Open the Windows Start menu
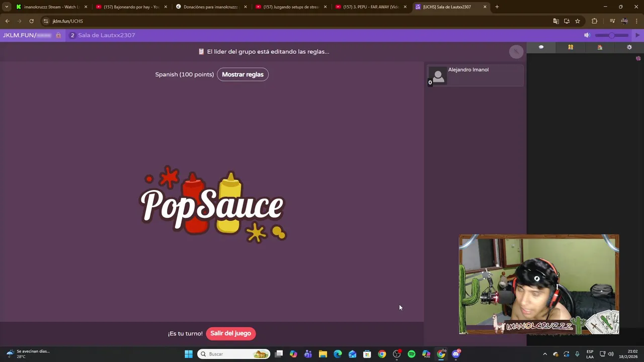Screen dimensions: 644x362 click(189, 354)
